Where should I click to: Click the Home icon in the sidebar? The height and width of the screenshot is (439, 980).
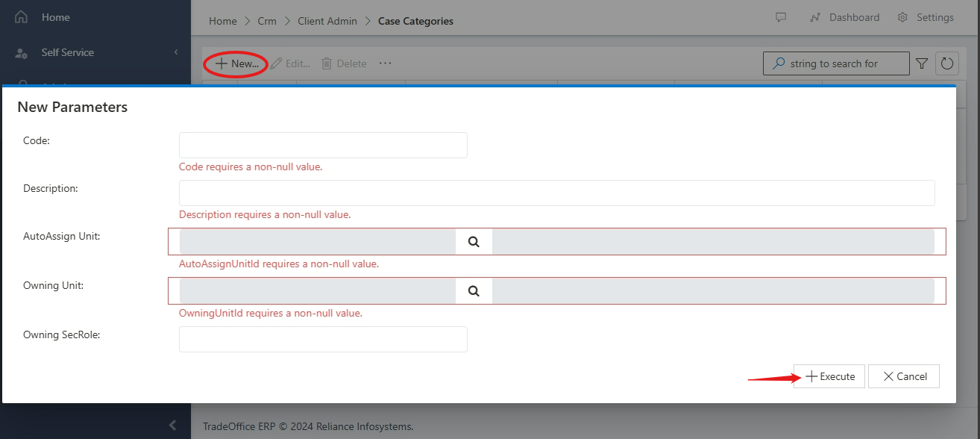20,16
